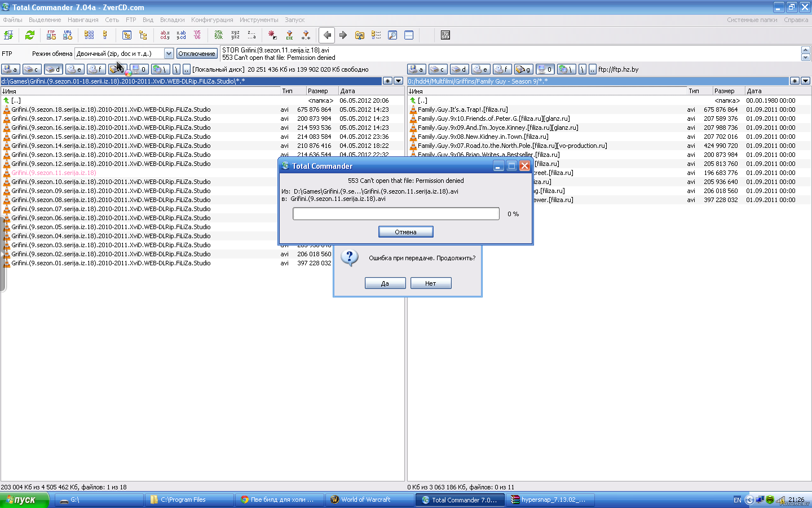Click the EN language indicator in tray
Image resolution: width=812 pixels, height=508 pixels.
[x=738, y=500]
